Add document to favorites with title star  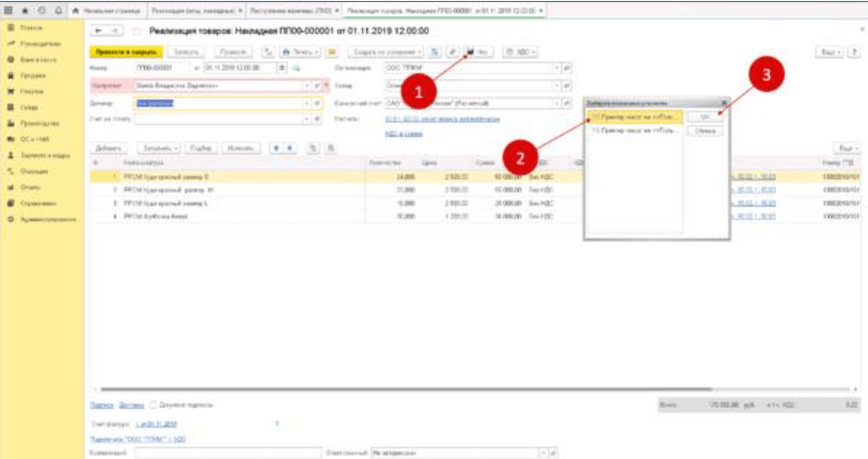pyautogui.click(x=137, y=31)
